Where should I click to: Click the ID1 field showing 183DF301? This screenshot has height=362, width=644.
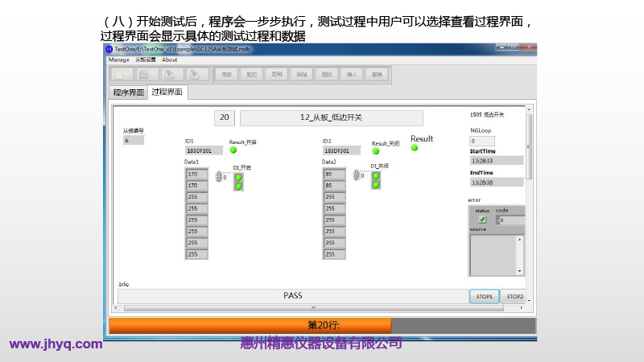(204, 150)
